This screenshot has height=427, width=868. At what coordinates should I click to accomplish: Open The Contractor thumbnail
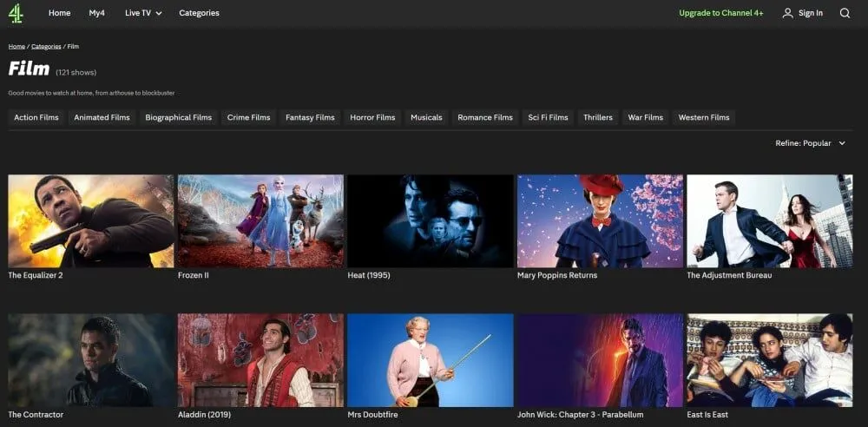(91, 360)
